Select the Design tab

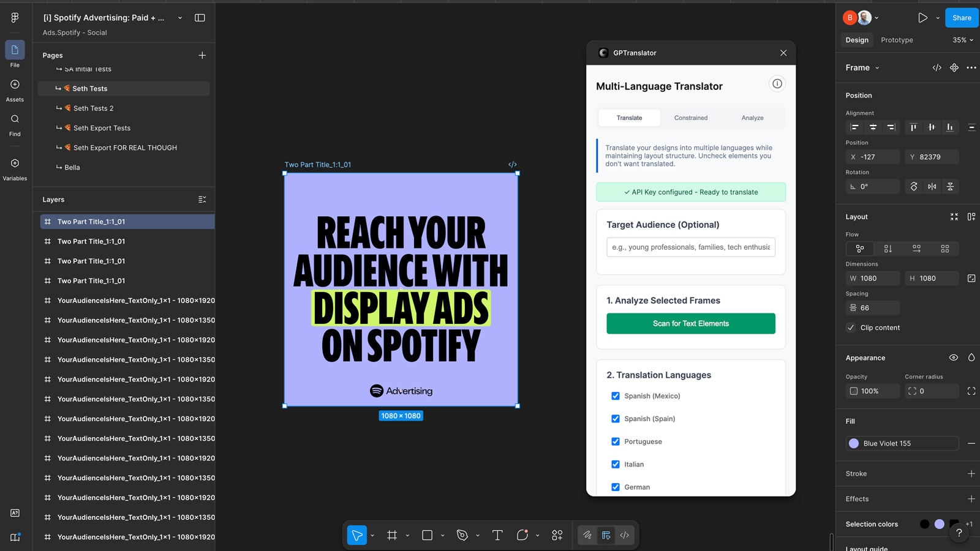pos(857,40)
